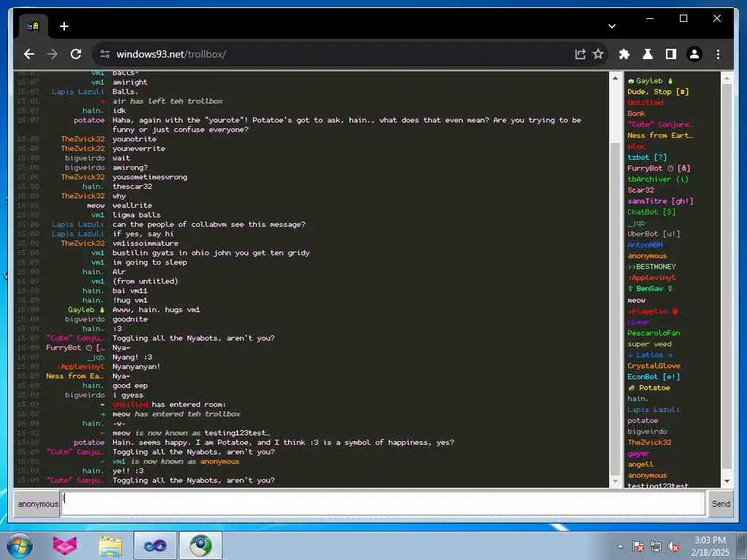Open the infinity-logo taskbar app

tap(155, 545)
